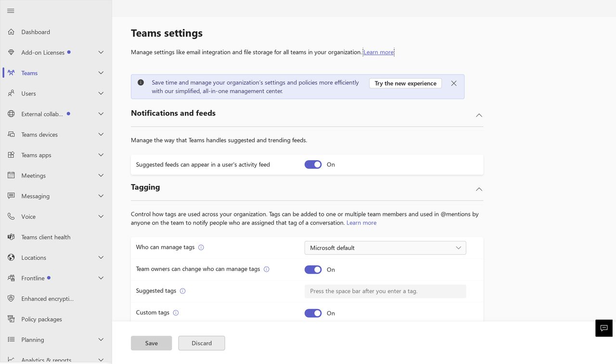Click the Add-on Licenses diamond icon

tap(11, 52)
